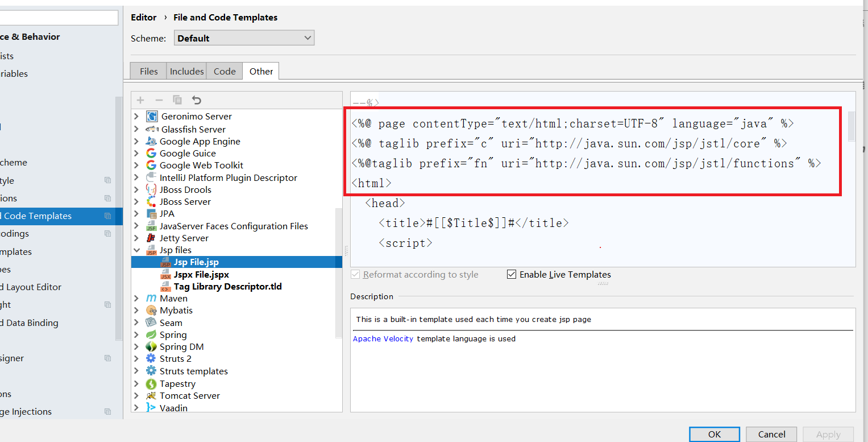
Task: Select the JBoss Server icon
Action: tap(151, 201)
